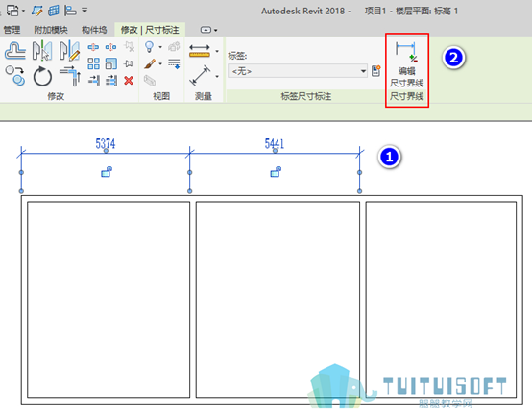532x419 pixels.
Task: Click the Split with Gap tool
Action: click(111, 47)
